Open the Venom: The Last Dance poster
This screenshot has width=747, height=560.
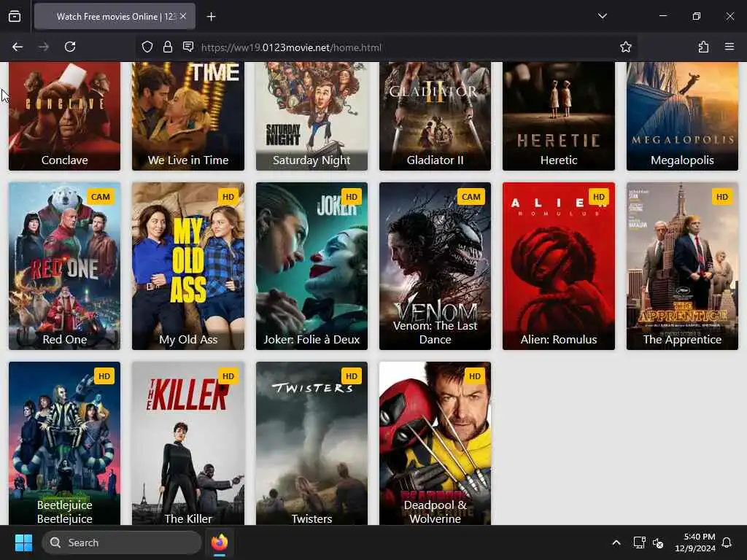coord(435,266)
